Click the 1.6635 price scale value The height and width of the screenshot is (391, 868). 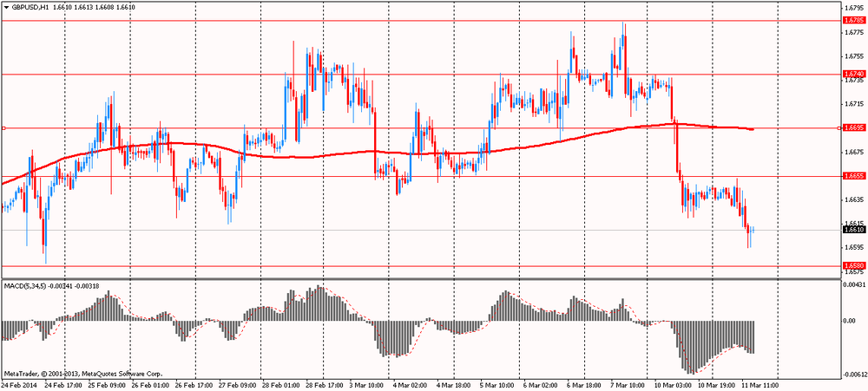point(855,199)
